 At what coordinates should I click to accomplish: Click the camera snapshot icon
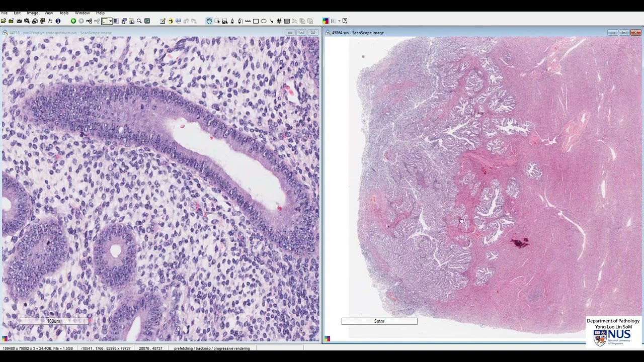19,21
